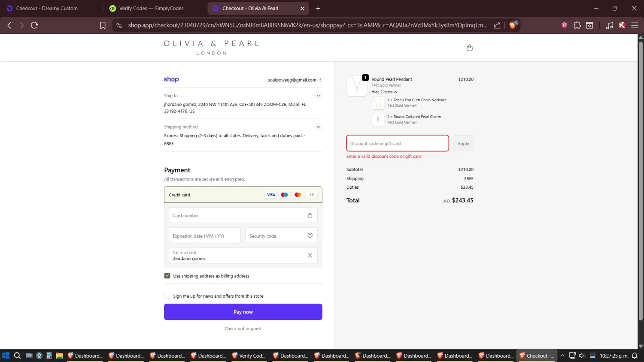The image size is (644, 362).
Task: Click the browser address bar URL
Action: click(307, 25)
